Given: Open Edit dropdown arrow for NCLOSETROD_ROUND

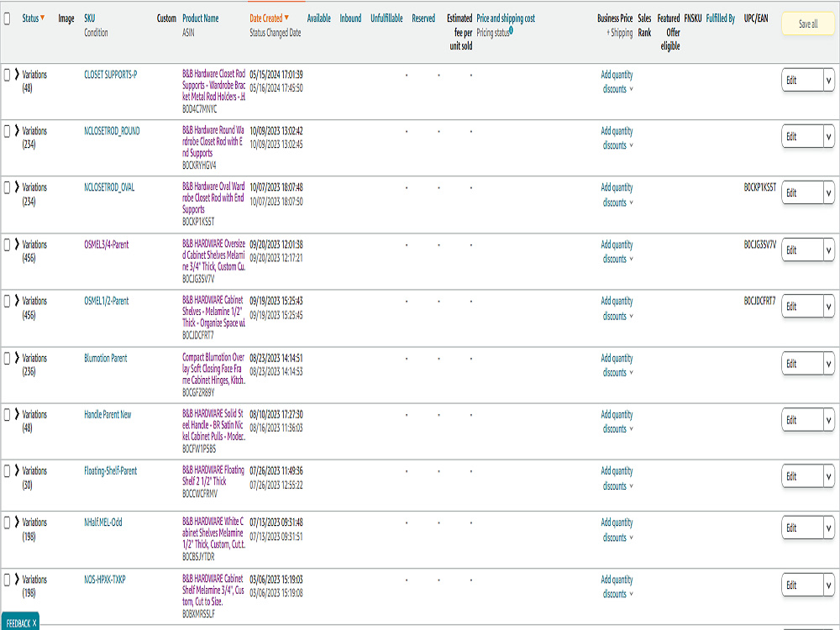Looking at the screenshot, I should [x=828, y=137].
